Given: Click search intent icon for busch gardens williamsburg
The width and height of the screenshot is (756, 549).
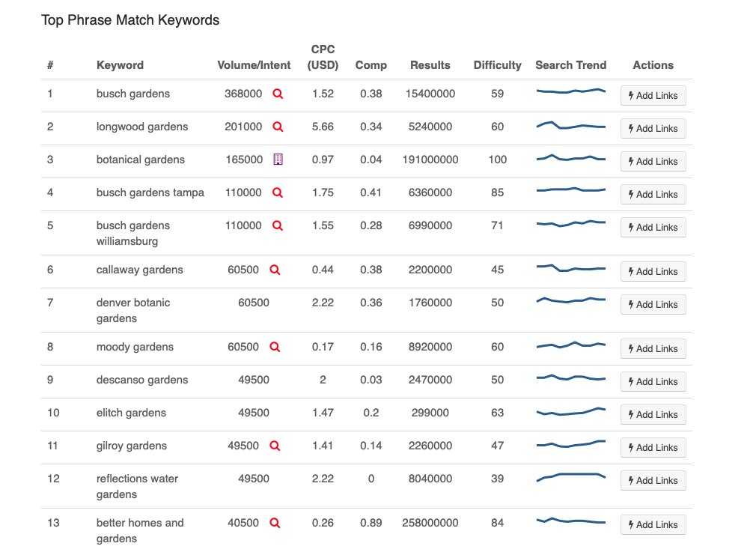Looking at the screenshot, I should (278, 225).
